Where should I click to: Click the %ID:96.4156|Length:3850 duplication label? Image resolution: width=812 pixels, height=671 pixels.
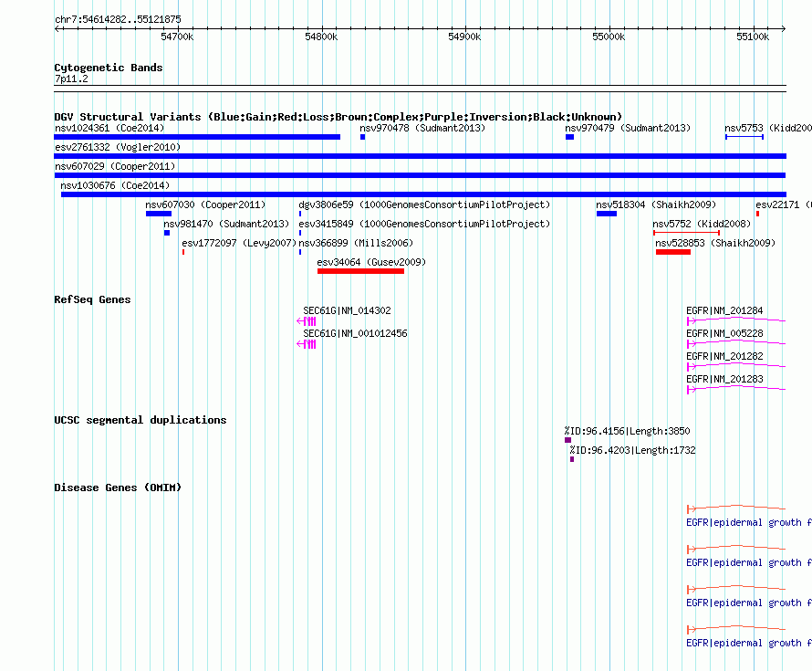pyautogui.click(x=627, y=431)
